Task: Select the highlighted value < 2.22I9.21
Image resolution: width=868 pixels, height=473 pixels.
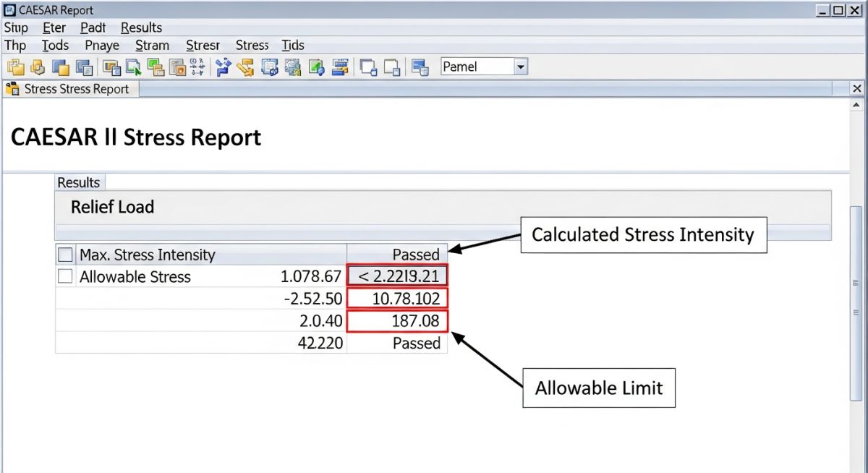Action: (x=397, y=275)
